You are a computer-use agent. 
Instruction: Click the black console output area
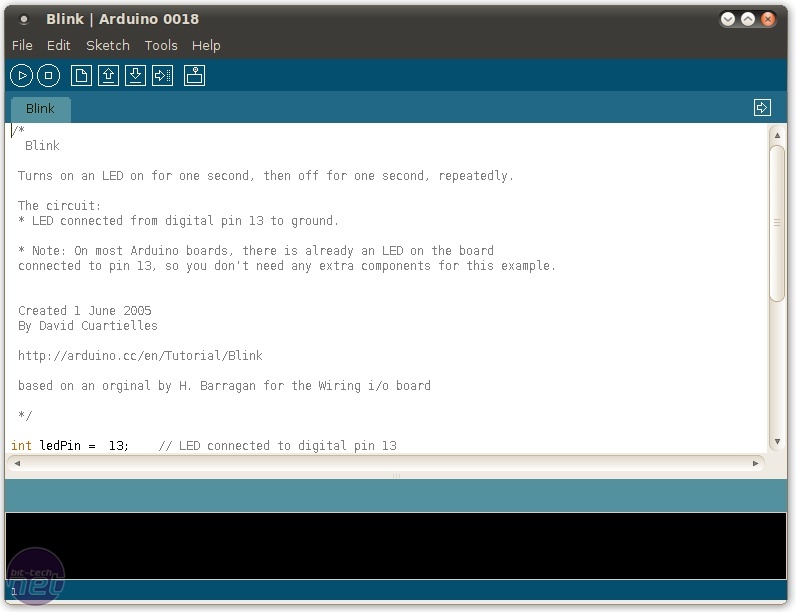pos(396,546)
